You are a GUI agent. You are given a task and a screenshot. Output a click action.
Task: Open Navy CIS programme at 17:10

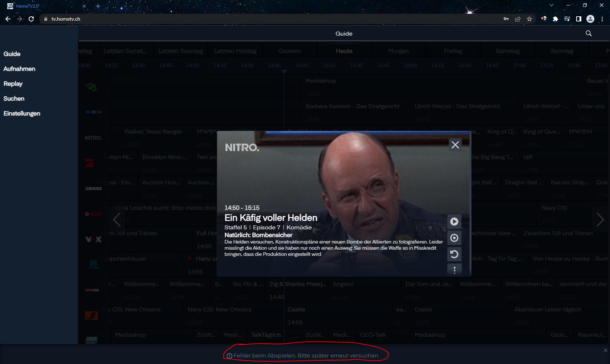[574, 214]
